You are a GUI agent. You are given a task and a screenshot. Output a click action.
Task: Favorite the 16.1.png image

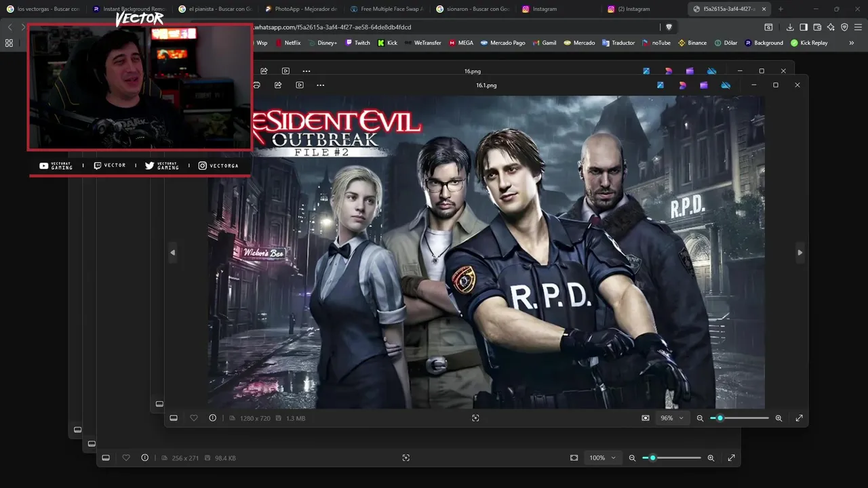point(194,418)
